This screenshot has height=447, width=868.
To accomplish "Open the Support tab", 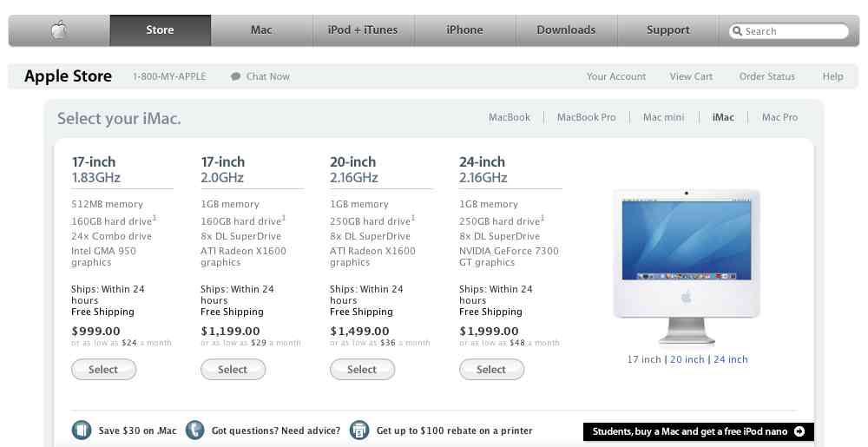I will click(x=668, y=30).
